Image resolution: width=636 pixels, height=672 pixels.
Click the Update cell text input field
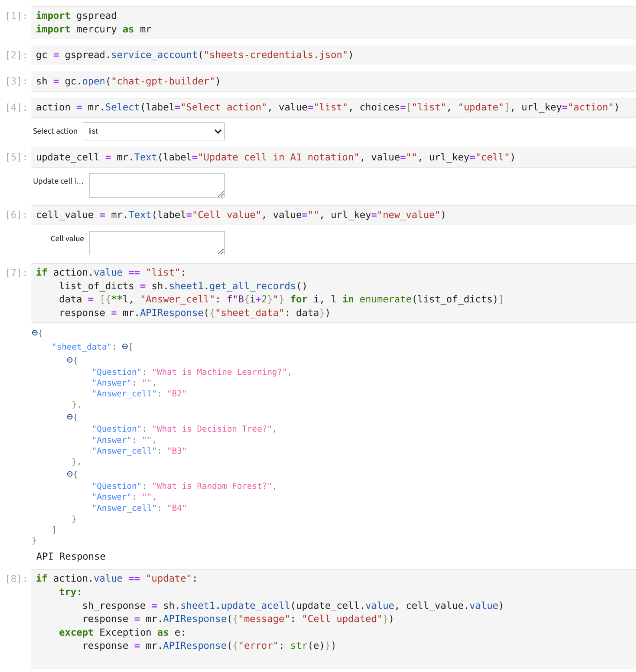pyautogui.click(x=157, y=185)
